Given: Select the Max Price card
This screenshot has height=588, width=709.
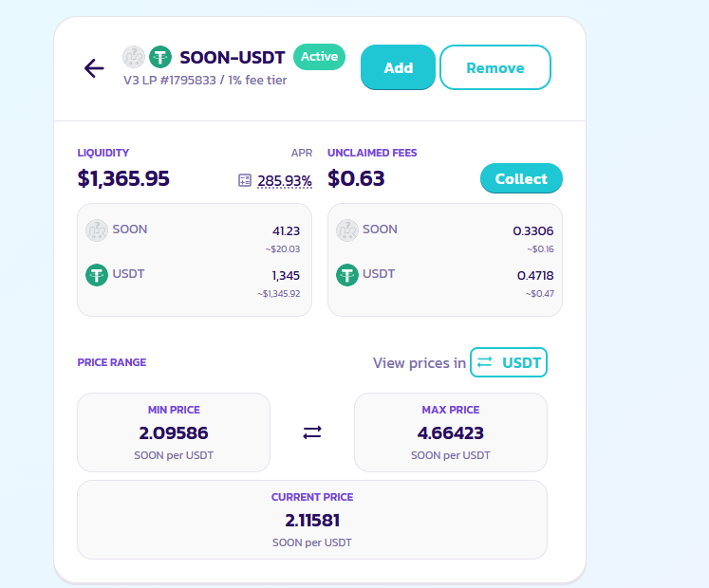Looking at the screenshot, I should [x=451, y=432].
